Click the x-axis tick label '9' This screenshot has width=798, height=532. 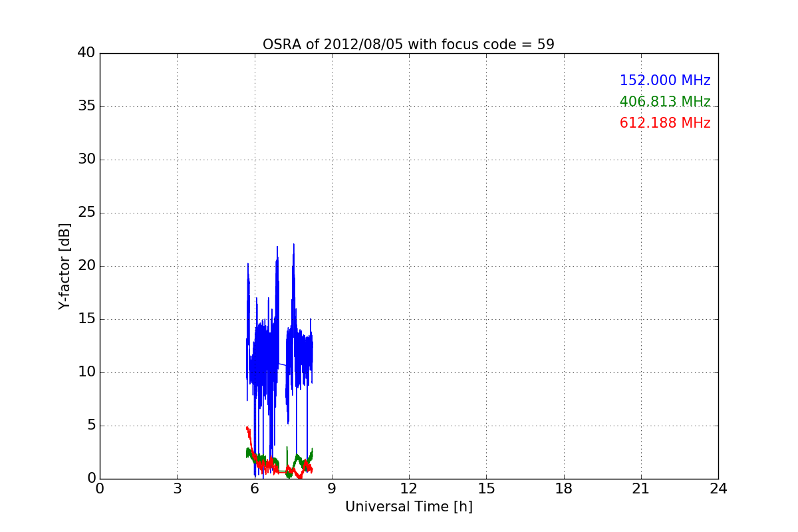332,489
